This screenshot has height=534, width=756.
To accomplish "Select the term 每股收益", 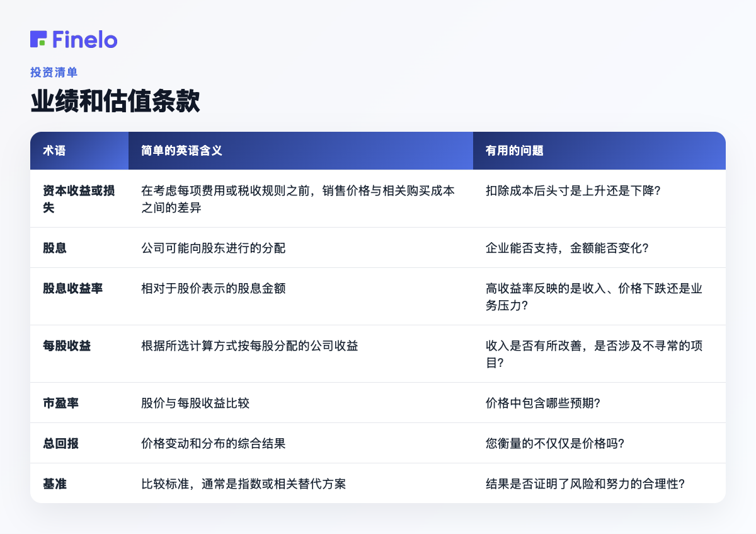I will 67,345.
